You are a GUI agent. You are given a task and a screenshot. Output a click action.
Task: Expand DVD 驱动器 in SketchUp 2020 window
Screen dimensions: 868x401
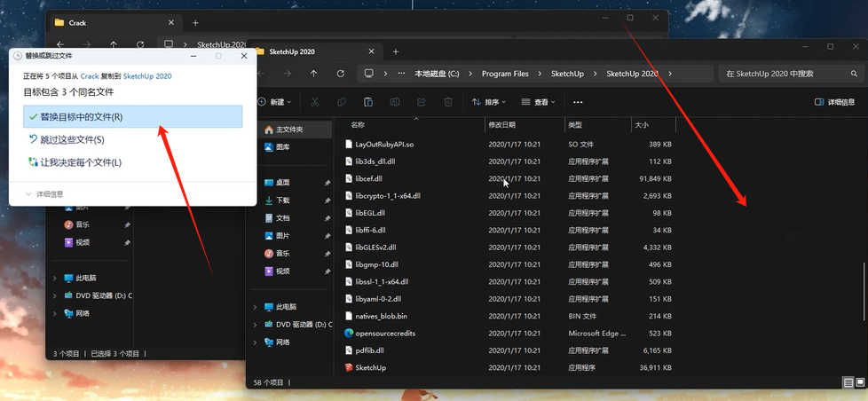[256, 324]
